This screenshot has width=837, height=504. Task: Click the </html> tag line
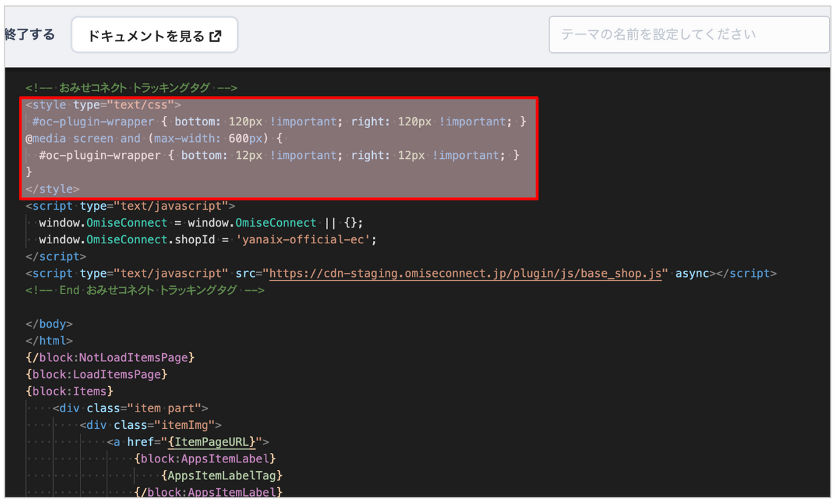point(49,340)
